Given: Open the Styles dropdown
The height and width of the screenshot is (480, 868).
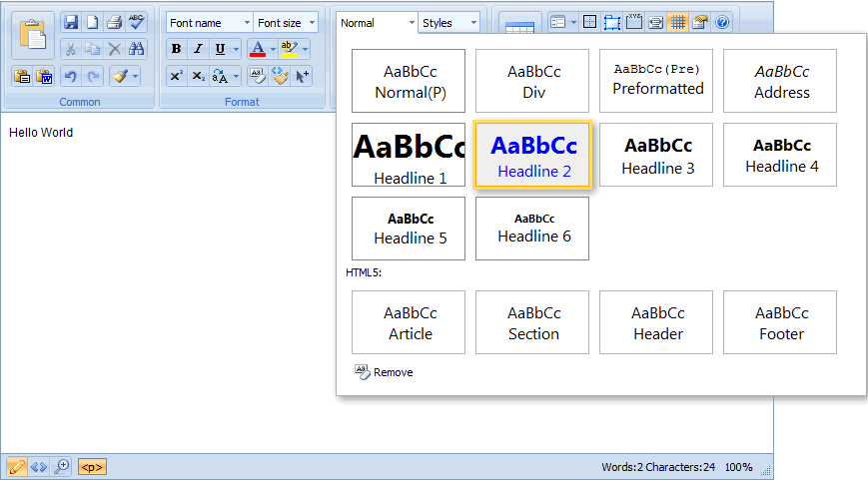Looking at the screenshot, I should click(448, 22).
